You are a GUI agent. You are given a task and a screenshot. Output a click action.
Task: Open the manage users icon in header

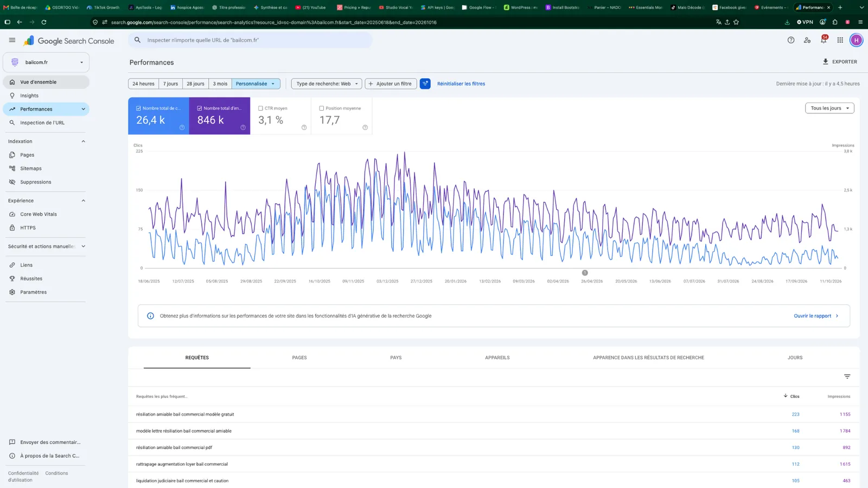coord(807,40)
